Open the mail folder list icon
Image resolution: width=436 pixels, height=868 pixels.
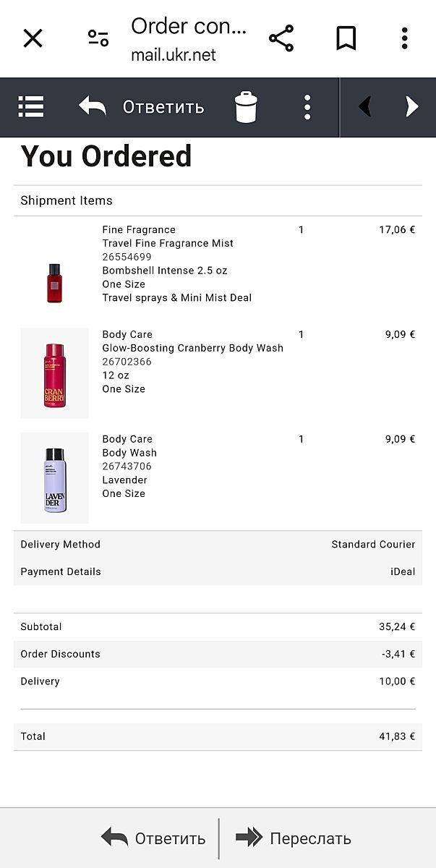tap(31, 107)
